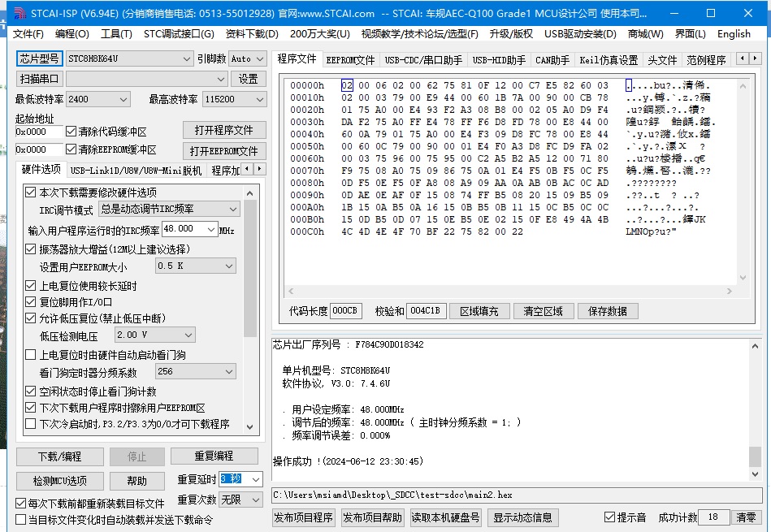The width and height of the screenshot is (771, 532).
Task: Toggle 清除代码缓冲区 checkbox
Action: coord(71,132)
